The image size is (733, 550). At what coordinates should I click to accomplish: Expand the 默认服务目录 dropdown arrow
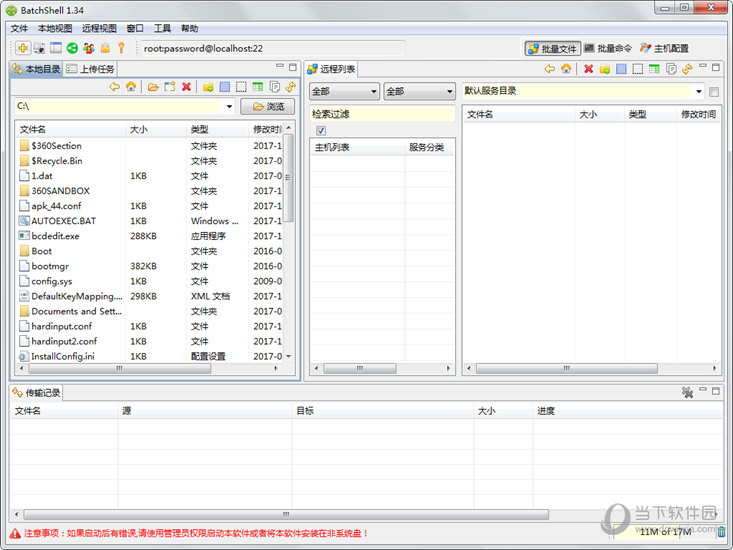click(698, 91)
